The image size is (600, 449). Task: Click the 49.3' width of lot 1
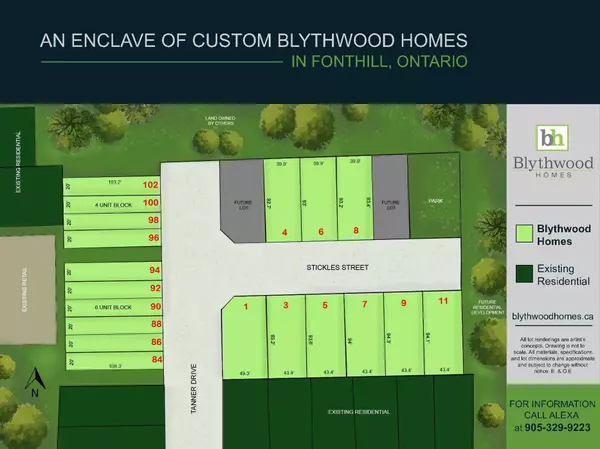coord(244,373)
